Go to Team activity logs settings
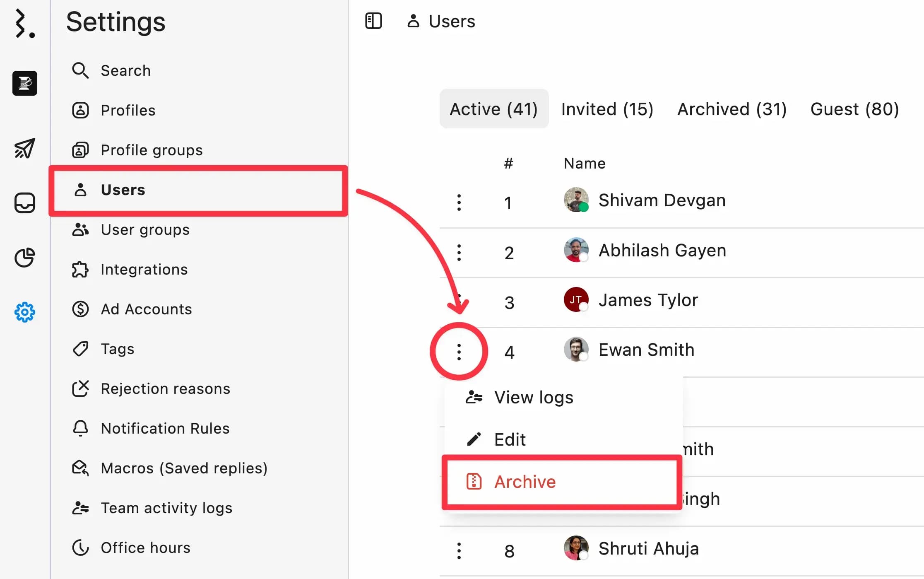The width and height of the screenshot is (924, 579). point(166,508)
